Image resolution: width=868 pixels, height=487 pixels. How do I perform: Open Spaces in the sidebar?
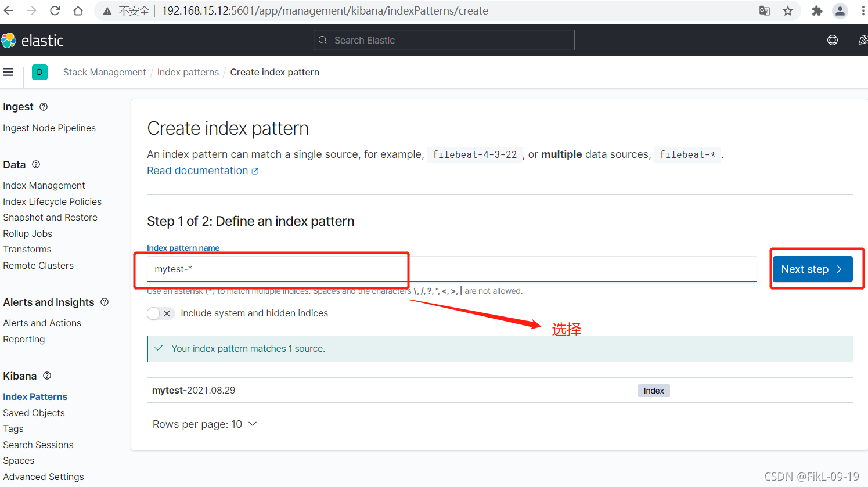(19, 460)
